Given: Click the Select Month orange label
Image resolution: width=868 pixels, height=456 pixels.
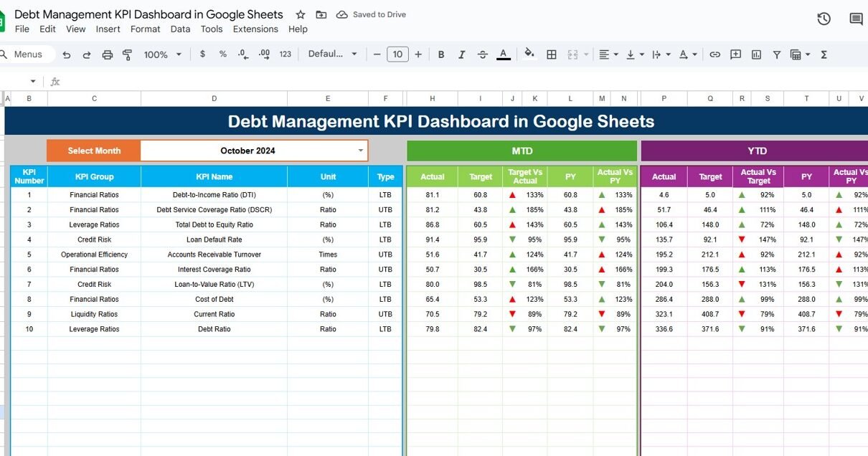Looking at the screenshot, I should pos(94,151).
